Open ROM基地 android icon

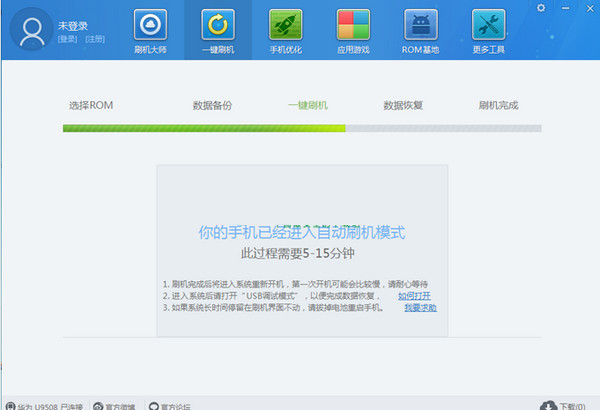421,25
